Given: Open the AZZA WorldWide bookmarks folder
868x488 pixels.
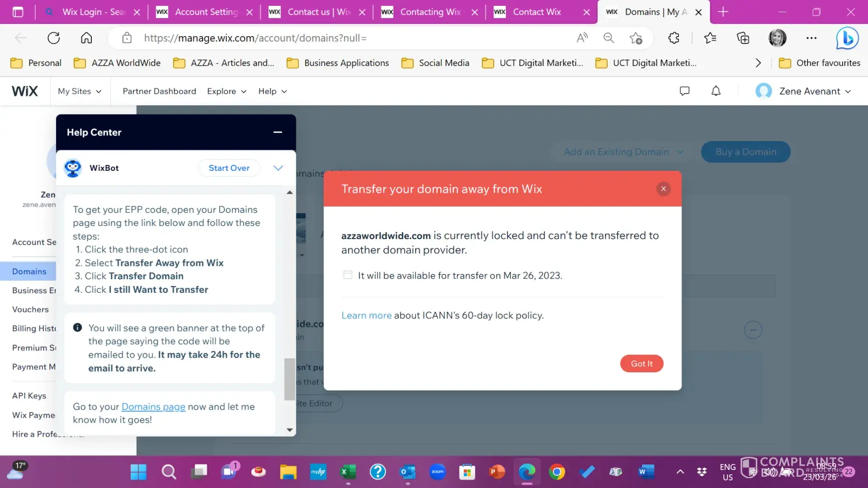Looking at the screenshot, I should click(x=117, y=63).
